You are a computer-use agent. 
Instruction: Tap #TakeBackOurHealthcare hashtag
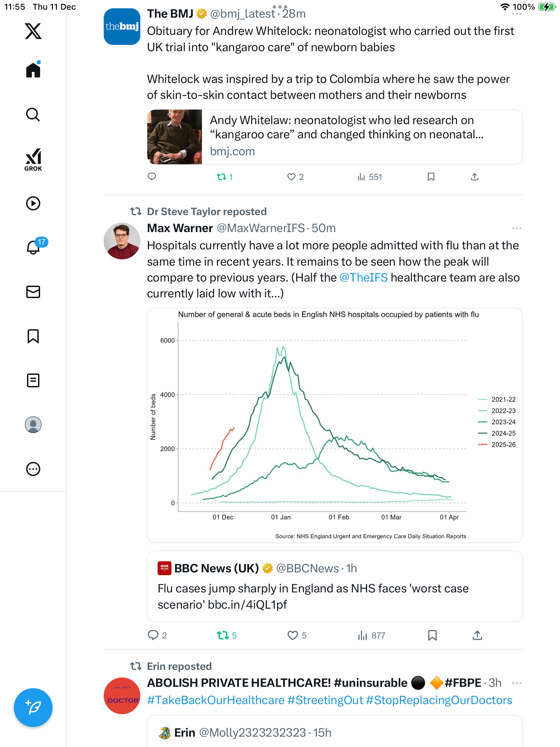click(x=216, y=700)
